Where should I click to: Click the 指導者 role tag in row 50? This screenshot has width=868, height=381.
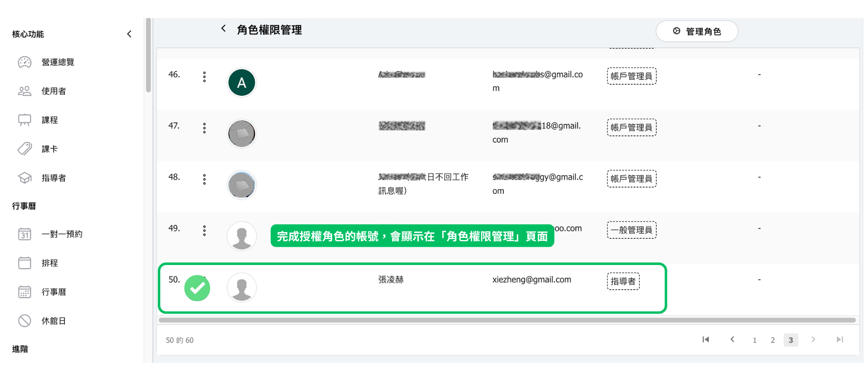(623, 282)
